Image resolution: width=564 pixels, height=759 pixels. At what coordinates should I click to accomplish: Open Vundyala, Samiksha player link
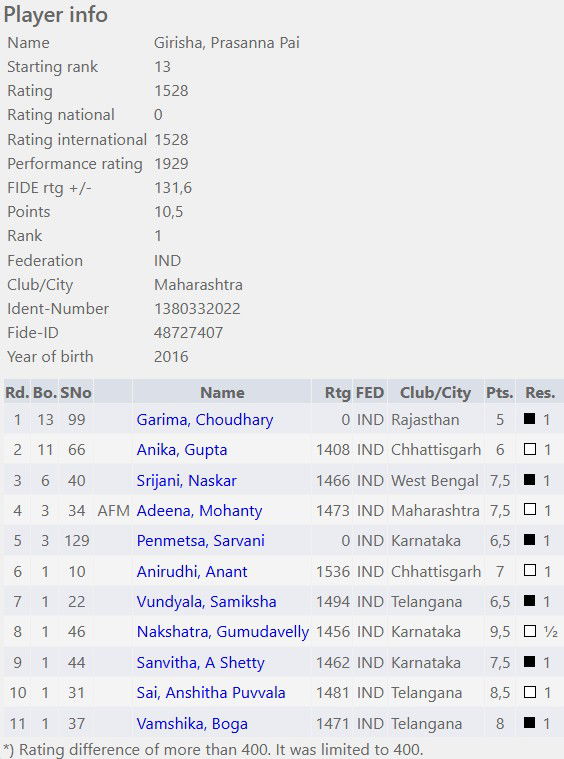point(206,602)
